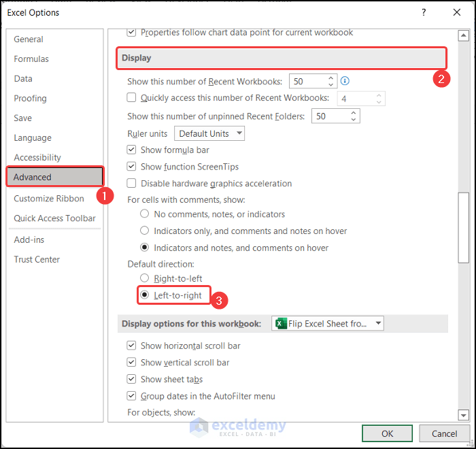The height and width of the screenshot is (449, 476).
Task: Toggle Show function ScreenTips checkbox
Action: point(131,167)
